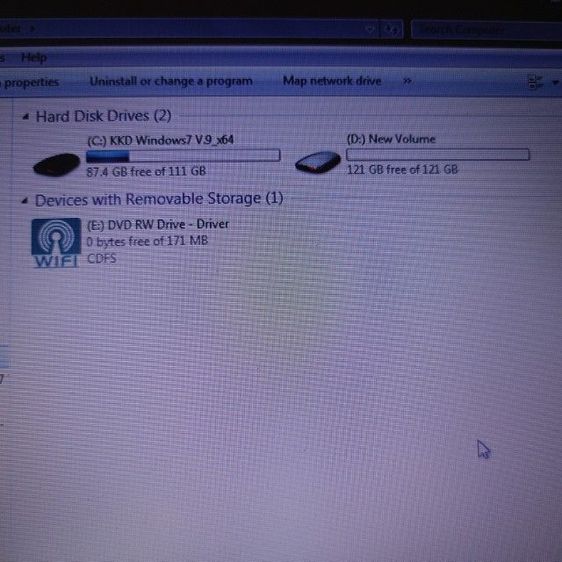Open the view options dropdown arrow
562x562 pixels.
point(555,82)
